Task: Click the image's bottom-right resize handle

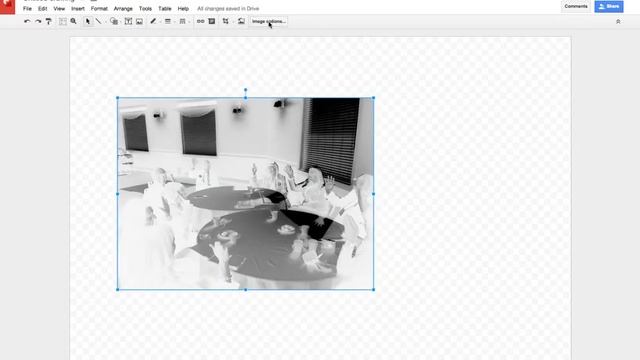Action: coord(373,289)
